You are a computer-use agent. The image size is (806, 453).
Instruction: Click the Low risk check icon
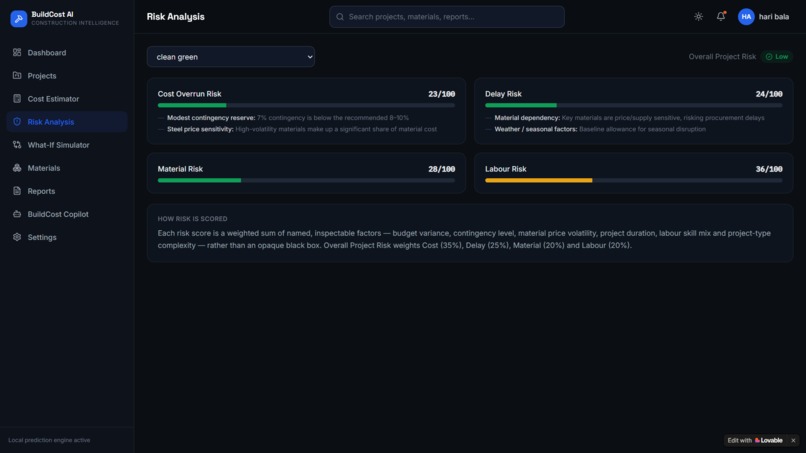coord(769,57)
